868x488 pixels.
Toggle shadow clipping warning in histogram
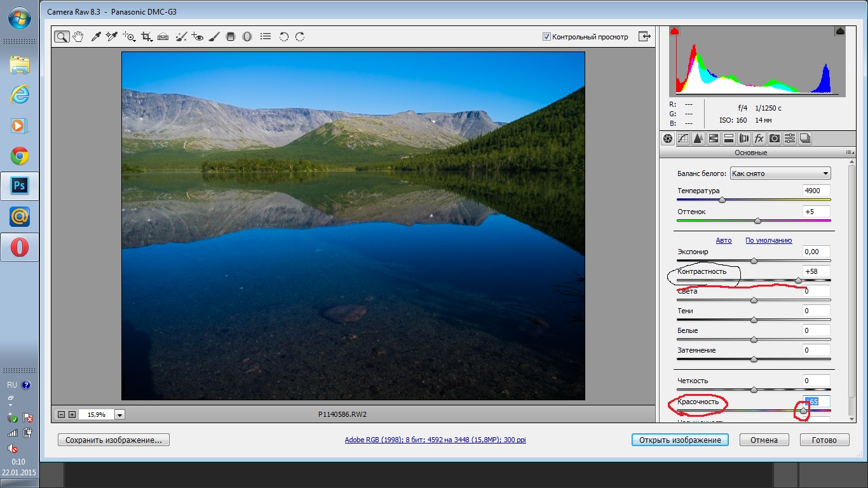point(675,31)
